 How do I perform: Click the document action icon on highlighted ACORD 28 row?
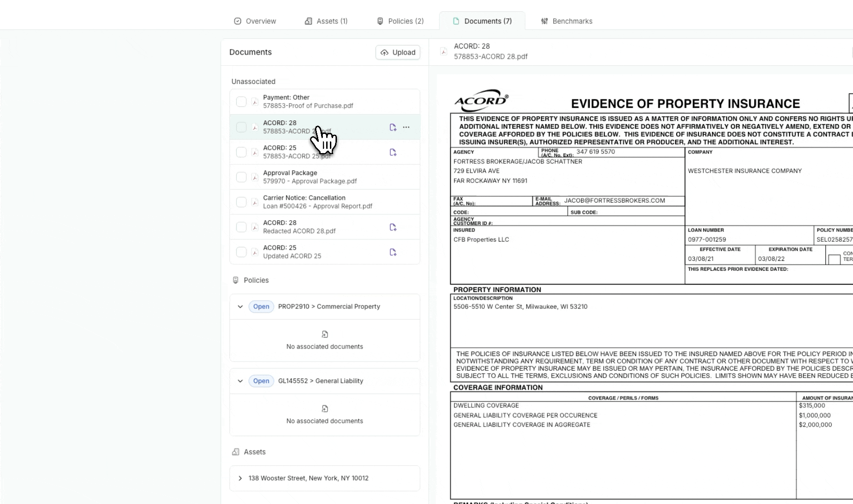click(393, 127)
